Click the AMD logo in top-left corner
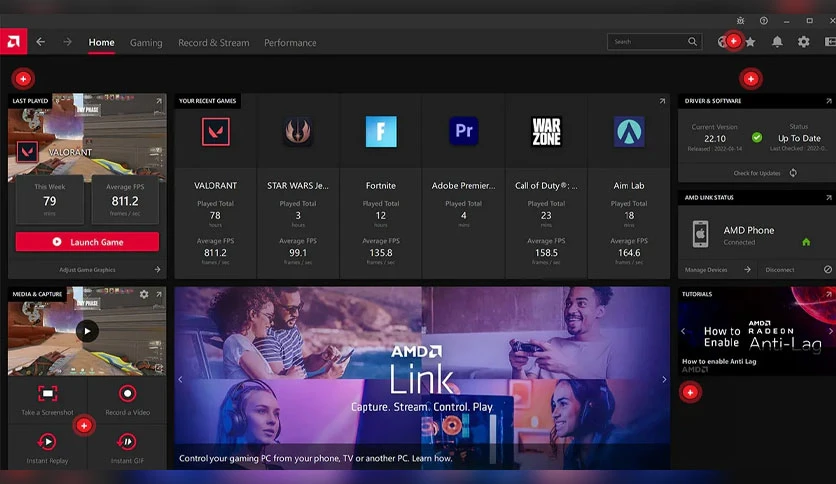Viewport: 836px width, 484px height. click(x=13, y=42)
